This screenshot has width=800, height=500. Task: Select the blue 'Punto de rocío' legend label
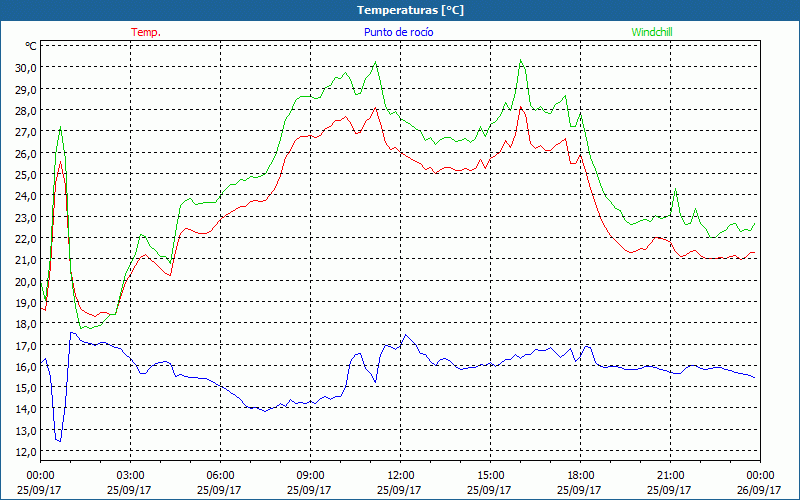pyautogui.click(x=398, y=32)
